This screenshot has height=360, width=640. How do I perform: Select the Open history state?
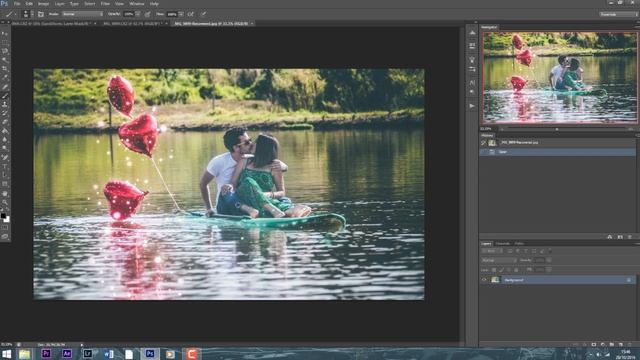click(x=557, y=152)
